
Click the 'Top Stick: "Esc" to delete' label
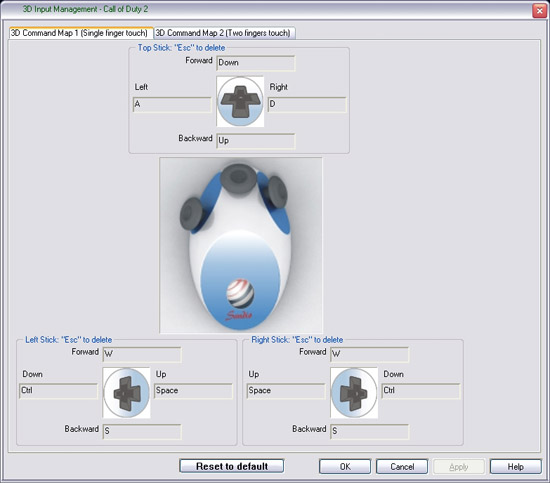(181, 48)
